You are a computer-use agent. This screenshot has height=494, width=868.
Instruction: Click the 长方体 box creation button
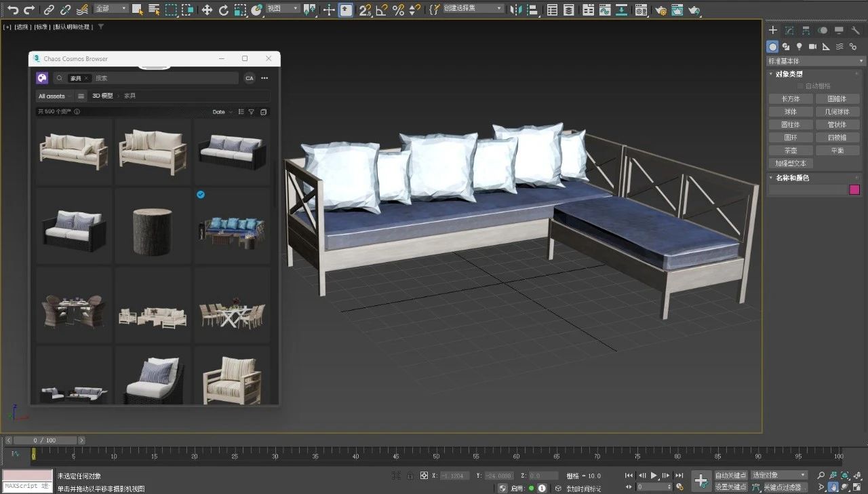click(x=790, y=98)
